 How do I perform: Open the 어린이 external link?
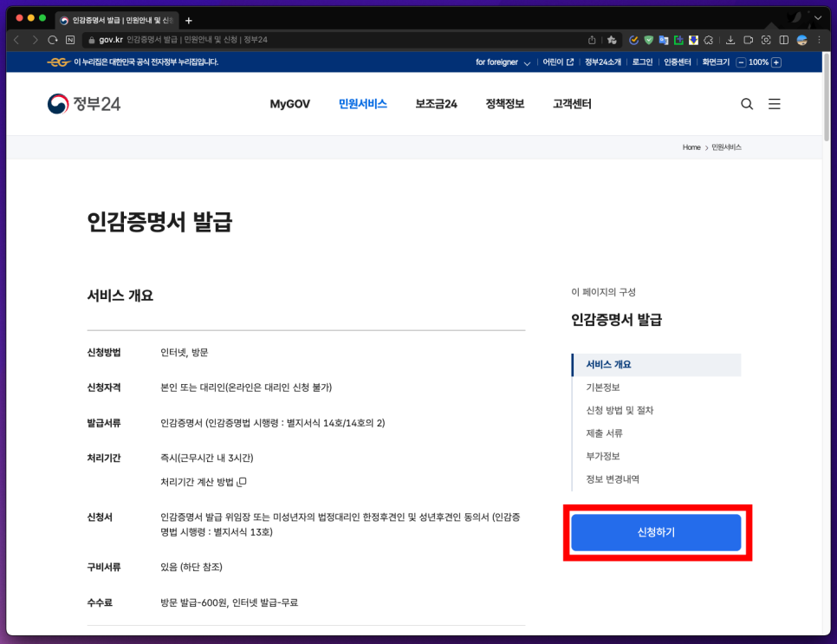pyautogui.click(x=558, y=62)
